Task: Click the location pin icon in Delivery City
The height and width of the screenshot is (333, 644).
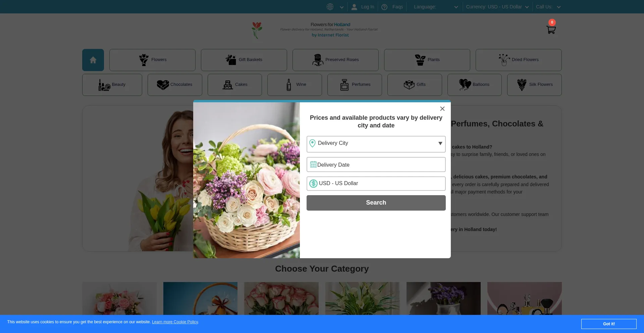Action: pos(312,143)
